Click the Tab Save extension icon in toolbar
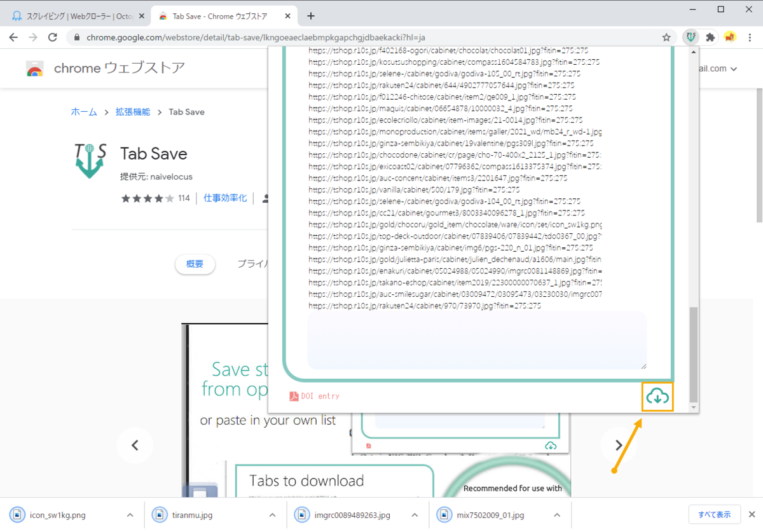Image resolution: width=763 pixels, height=532 pixels. coord(691,38)
